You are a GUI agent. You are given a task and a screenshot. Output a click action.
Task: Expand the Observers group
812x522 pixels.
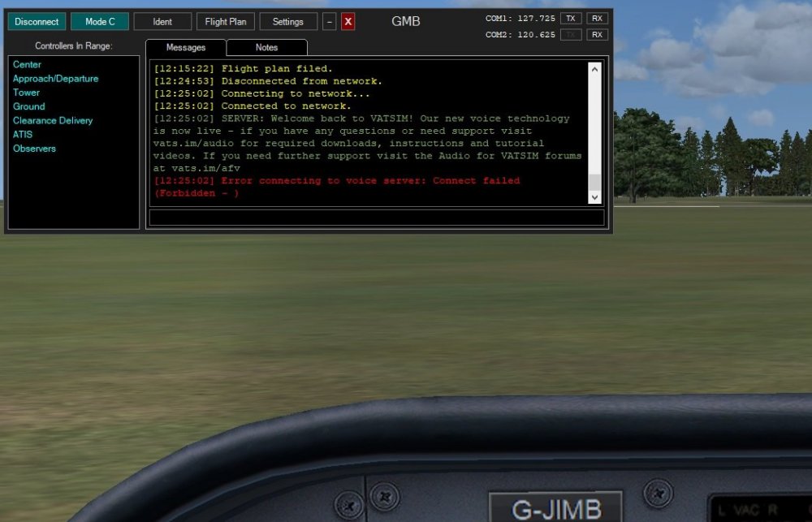coord(34,149)
